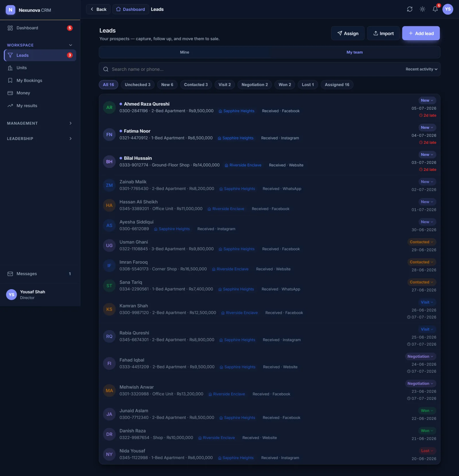Image resolution: width=459 pixels, height=476 pixels.
Task: Open My Bookings in the sidebar
Action: coord(40,80)
